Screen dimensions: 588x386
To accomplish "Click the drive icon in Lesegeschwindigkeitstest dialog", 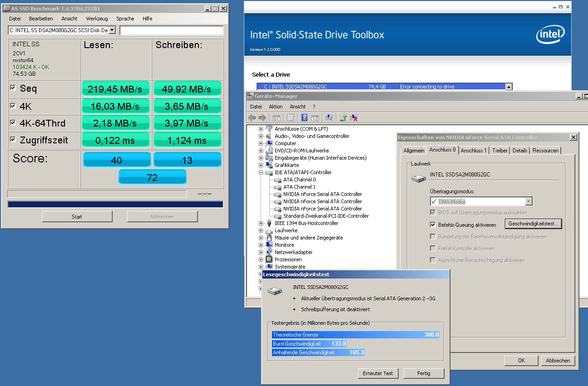I will pyautogui.click(x=274, y=291).
